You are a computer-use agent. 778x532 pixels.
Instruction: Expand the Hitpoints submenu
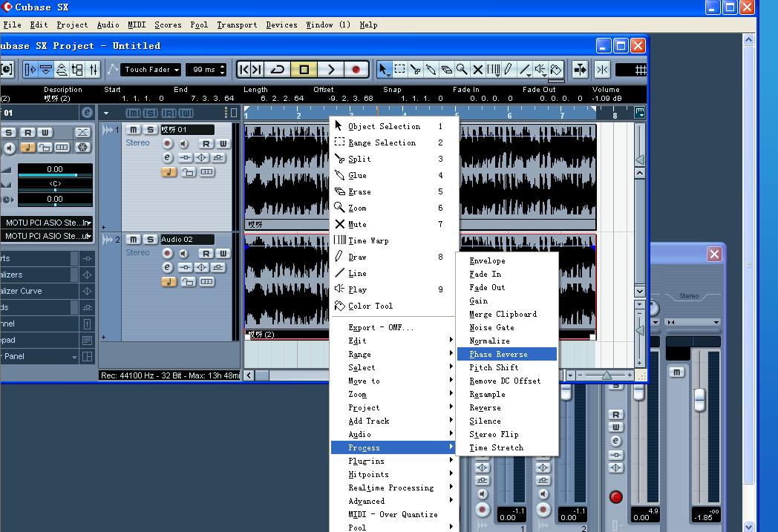394,474
